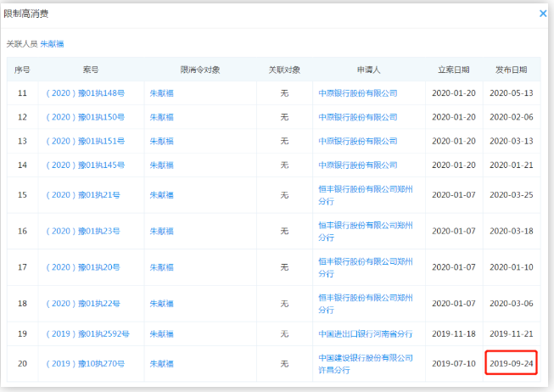Close the 限制高消费 dialog

543,14
